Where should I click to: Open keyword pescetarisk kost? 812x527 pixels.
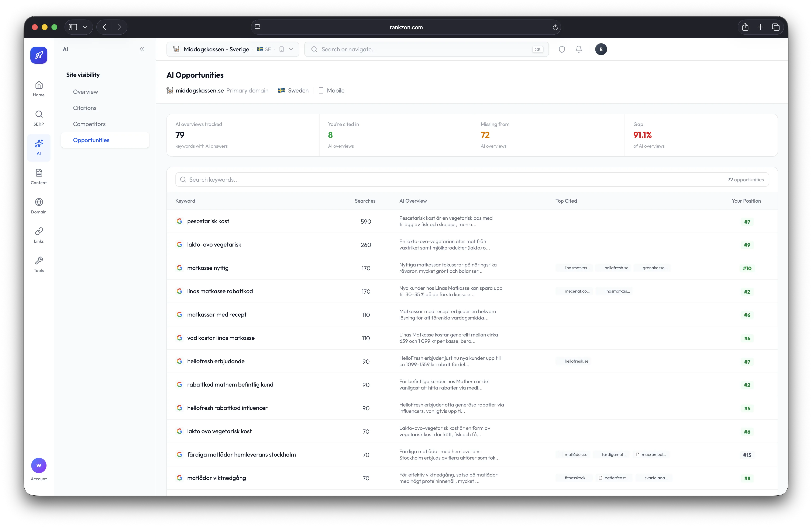tap(208, 221)
